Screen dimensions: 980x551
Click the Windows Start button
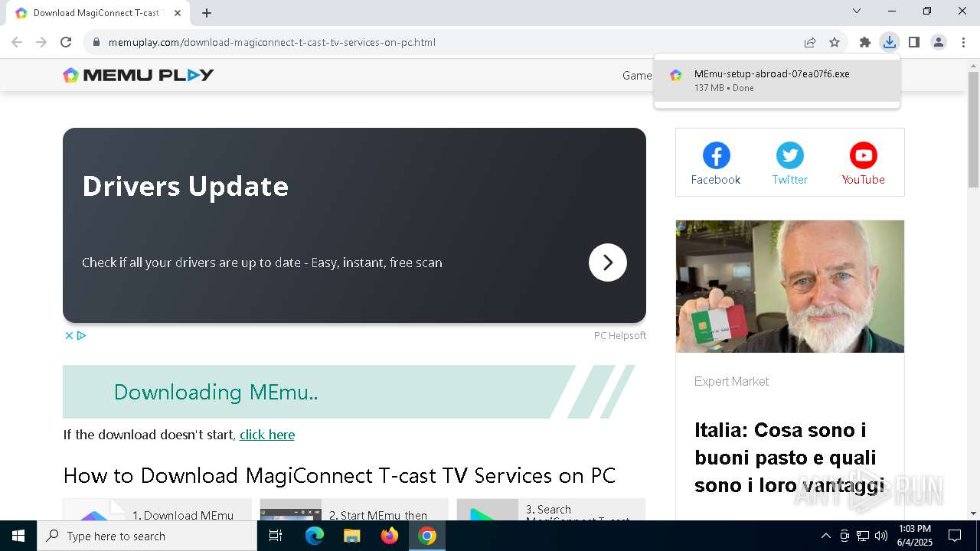[18, 536]
